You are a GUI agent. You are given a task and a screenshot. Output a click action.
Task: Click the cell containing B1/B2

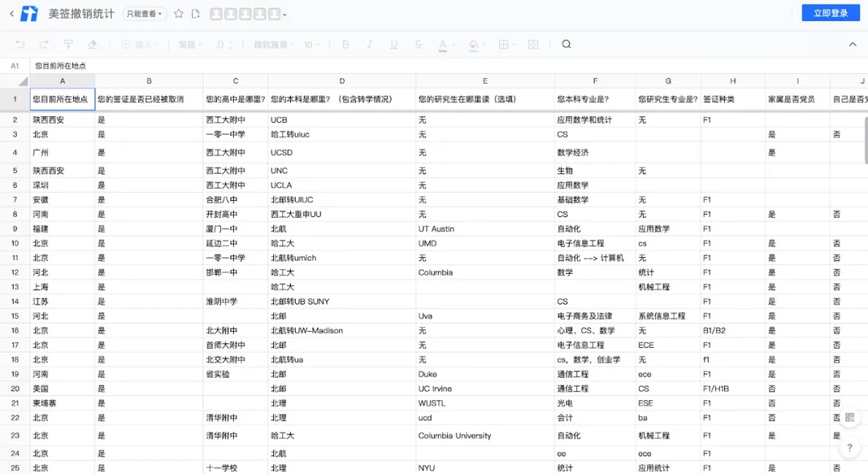tap(733, 330)
